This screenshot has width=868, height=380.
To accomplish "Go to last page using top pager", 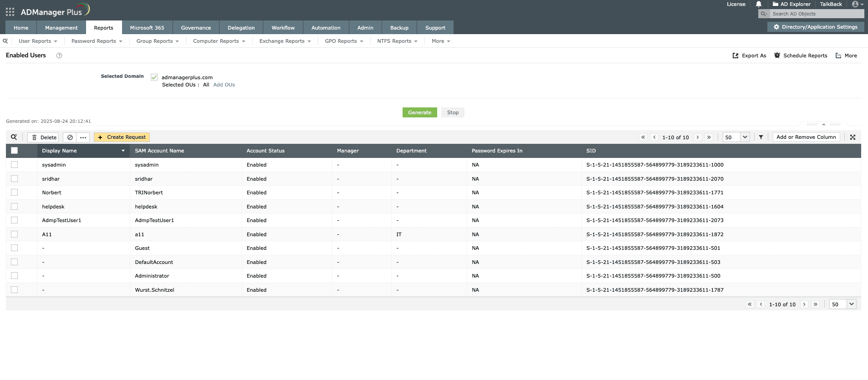I will click(709, 137).
